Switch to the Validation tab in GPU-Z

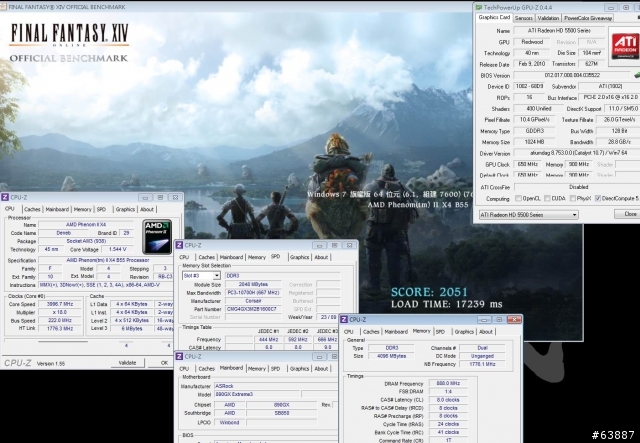click(x=548, y=18)
